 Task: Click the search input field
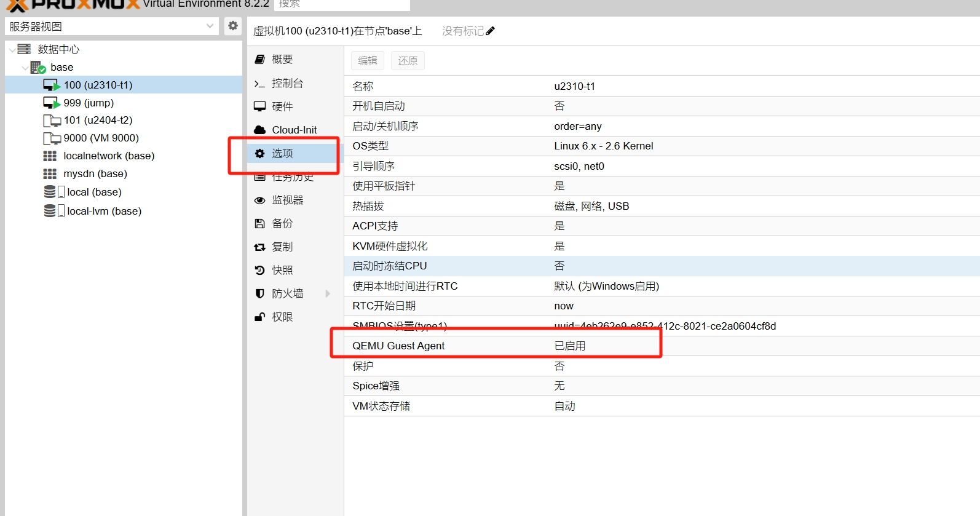click(342, 5)
